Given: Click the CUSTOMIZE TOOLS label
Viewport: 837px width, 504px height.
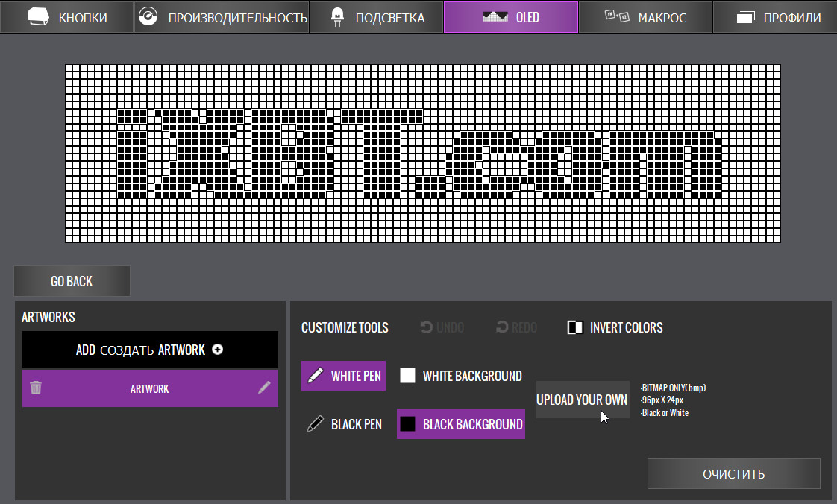Looking at the screenshot, I should click(x=345, y=327).
